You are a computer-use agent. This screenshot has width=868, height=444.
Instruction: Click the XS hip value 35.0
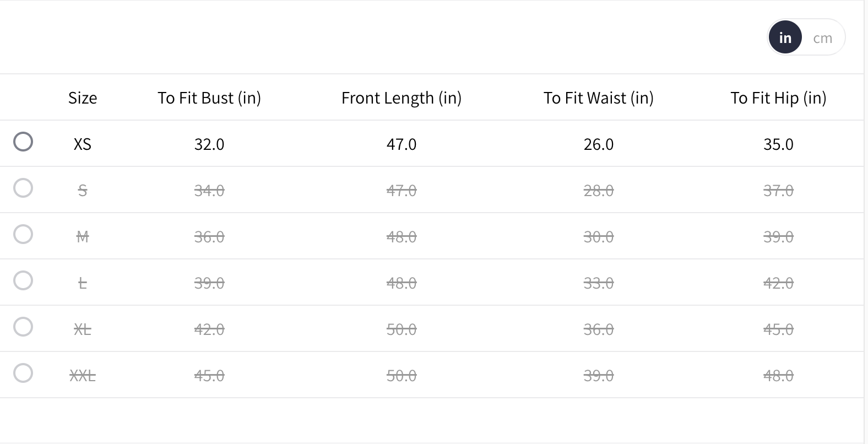point(778,144)
